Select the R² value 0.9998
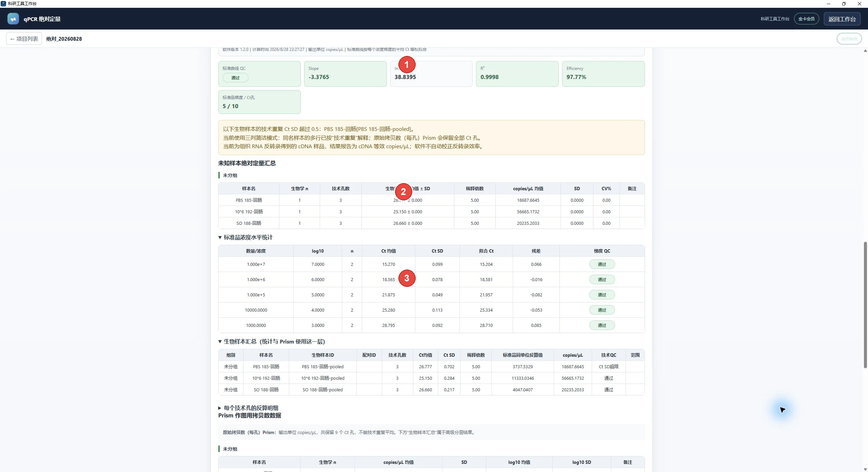 tap(489, 77)
